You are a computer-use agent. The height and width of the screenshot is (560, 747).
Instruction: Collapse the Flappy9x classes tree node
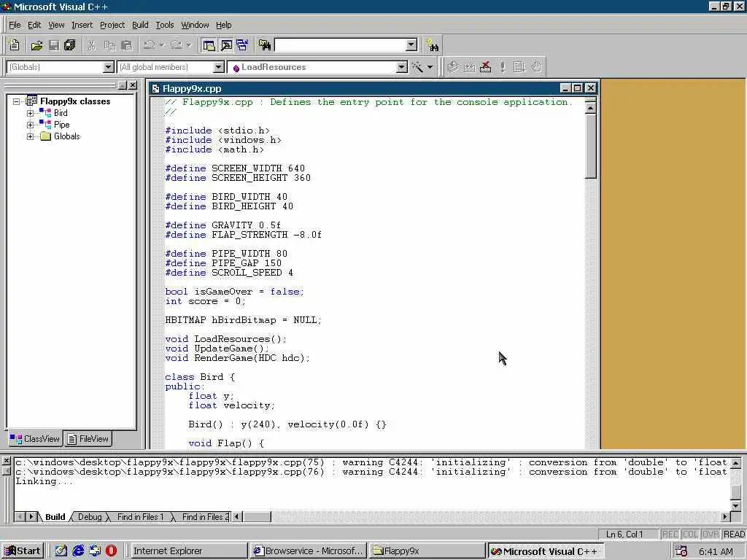(x=17, y=101)
